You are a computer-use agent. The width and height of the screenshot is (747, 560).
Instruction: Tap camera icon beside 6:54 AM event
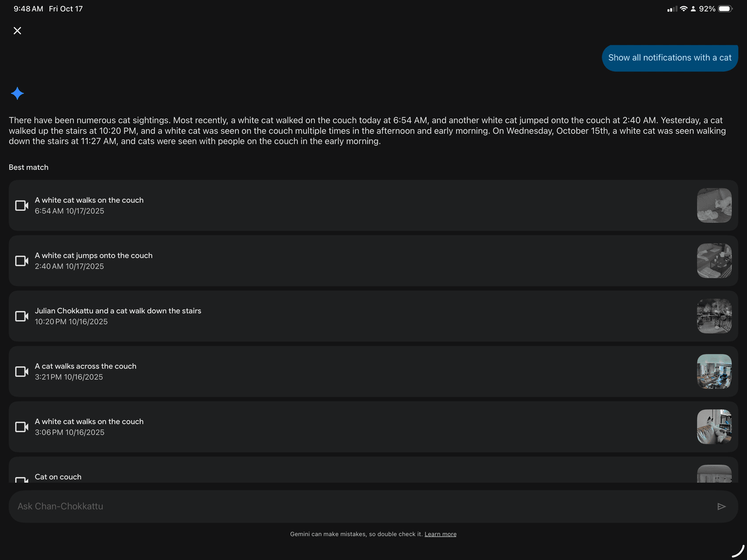click(21, 205)
